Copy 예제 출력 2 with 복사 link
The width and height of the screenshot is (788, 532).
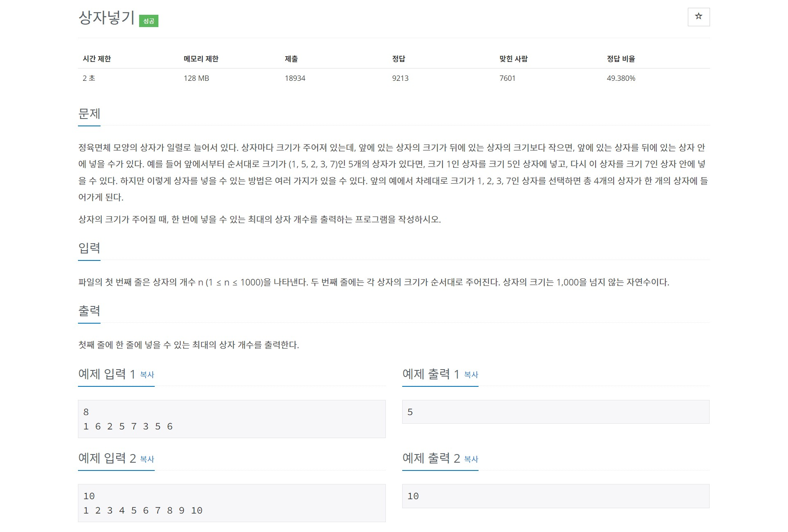pos(471,459)
